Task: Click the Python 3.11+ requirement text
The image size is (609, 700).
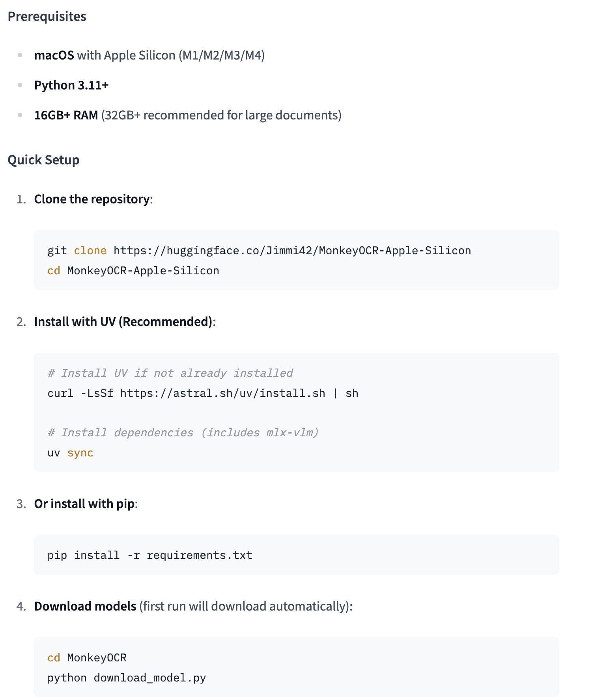Action: 71,85
